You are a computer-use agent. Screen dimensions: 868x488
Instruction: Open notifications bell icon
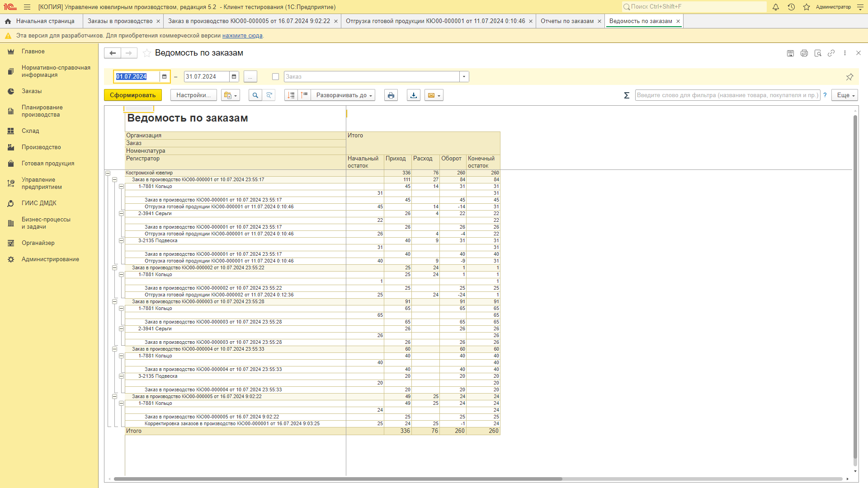pyautogui.click(x=776, y=7)
